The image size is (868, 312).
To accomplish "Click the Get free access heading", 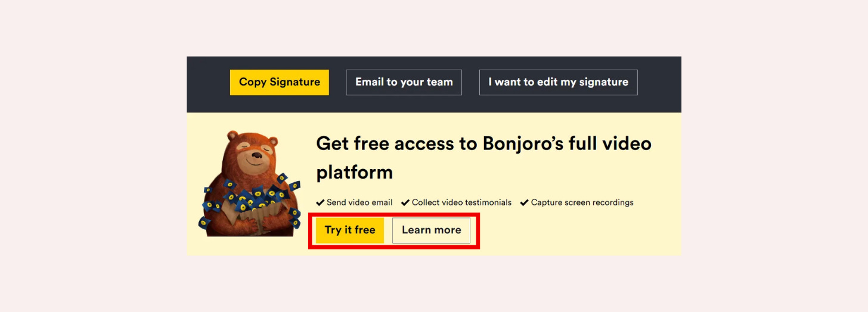I will click(483, 158).
